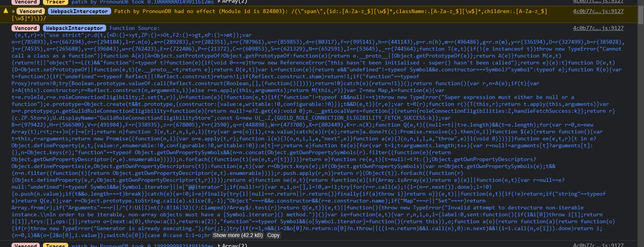This screenshot has height=247, width=644.
Task: Click the 'GuildRoleConnectionEligibilityStore' text in source
Action: coord(155,118)
